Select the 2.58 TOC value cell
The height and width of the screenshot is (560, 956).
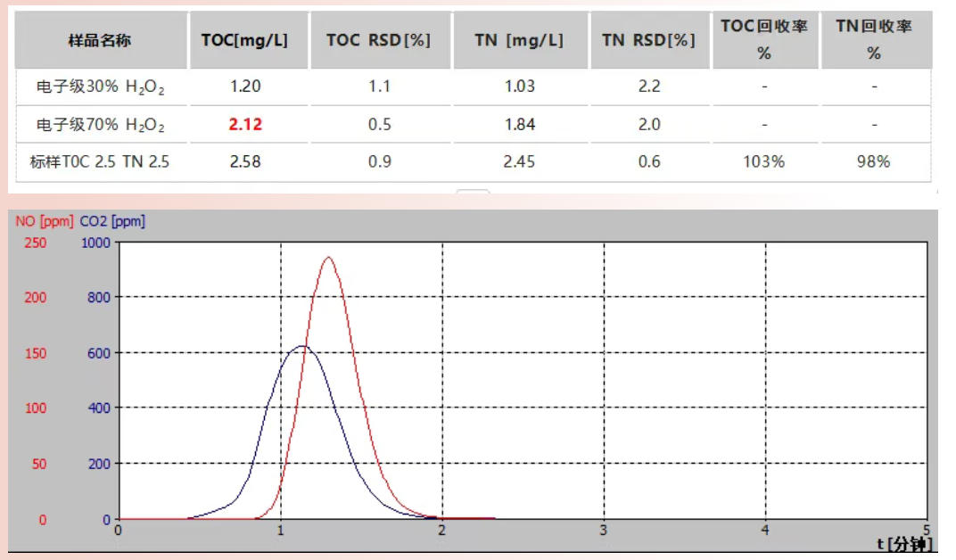click(245, 161)
